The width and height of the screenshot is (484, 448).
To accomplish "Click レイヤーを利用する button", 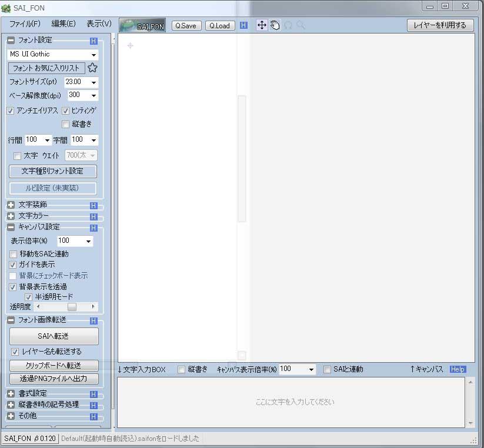I will [x=440, y=25].
